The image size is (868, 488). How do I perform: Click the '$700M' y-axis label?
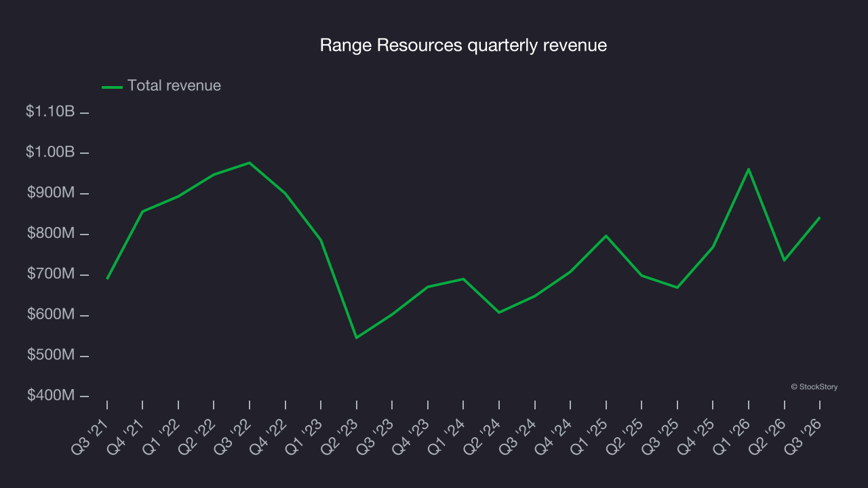[51, 274]
